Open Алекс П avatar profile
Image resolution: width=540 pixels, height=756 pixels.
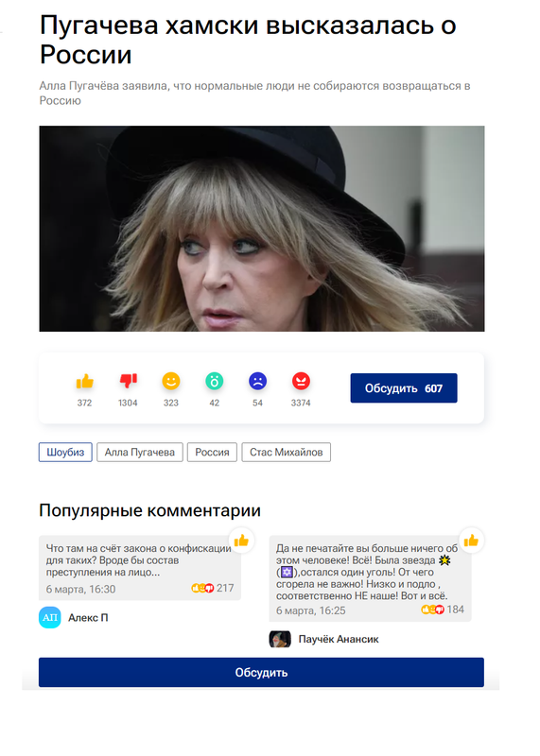(50, 618)
